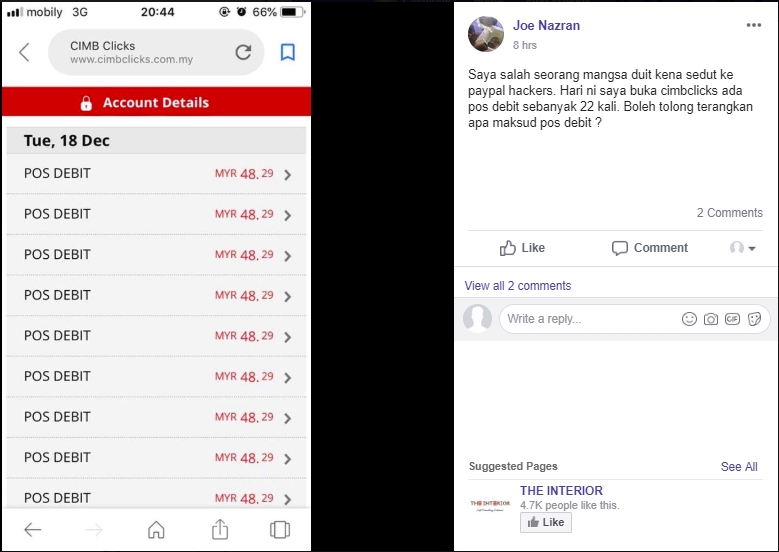This screenshot has width=779, height=552.
Task: Like Joe Nazran's post
Action: 522,248
